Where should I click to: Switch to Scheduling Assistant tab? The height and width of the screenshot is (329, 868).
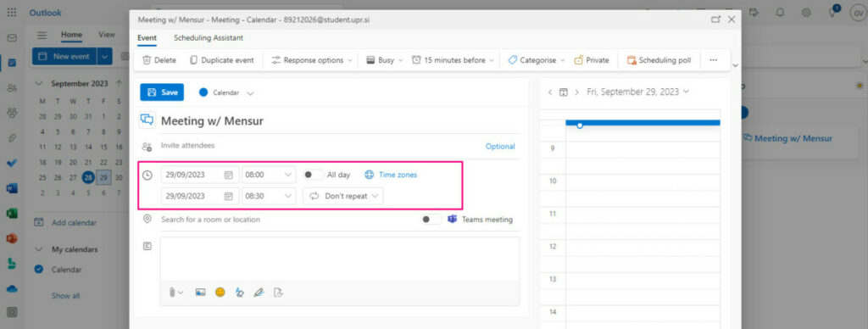pos(209,38)
